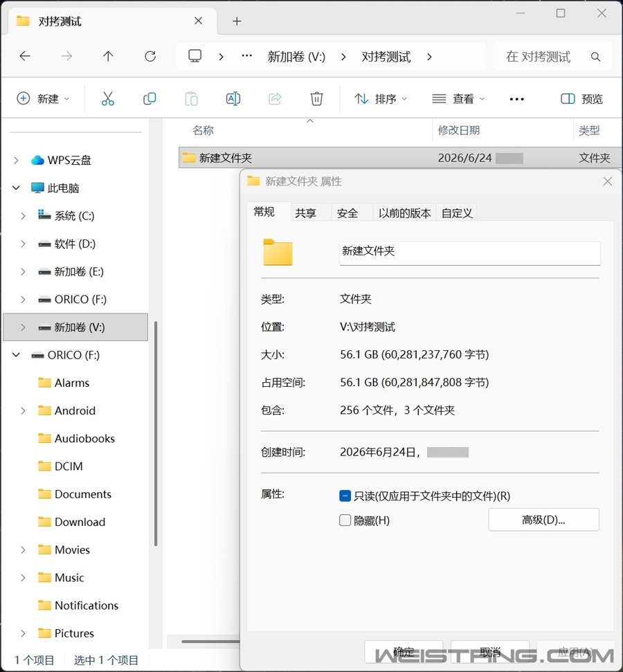The image size is (623, 672).
Task: Switch to the 安全 tab
Action: (x=347, y=213)
